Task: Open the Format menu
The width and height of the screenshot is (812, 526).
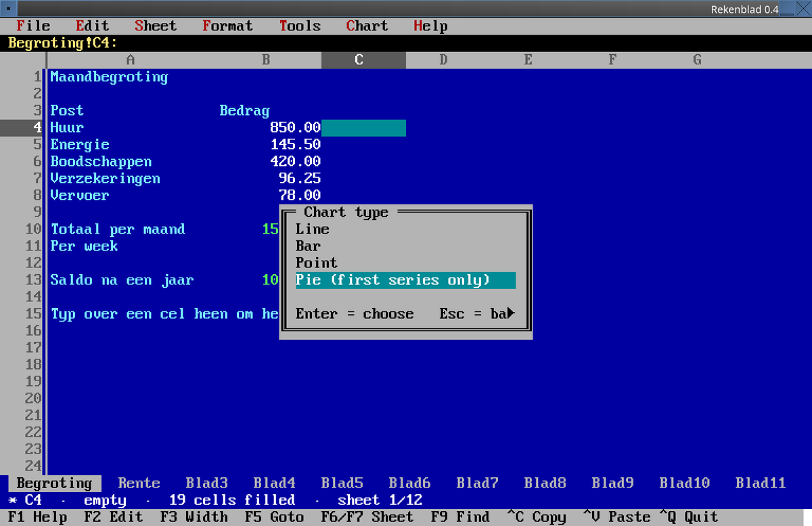Action: pos(227,26)
